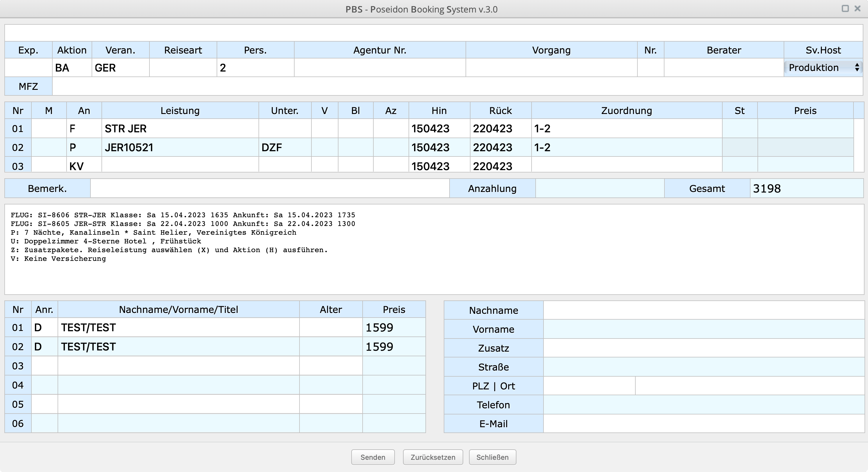
Task: Focus the Agentur Nr. input field
Action: 380,68
